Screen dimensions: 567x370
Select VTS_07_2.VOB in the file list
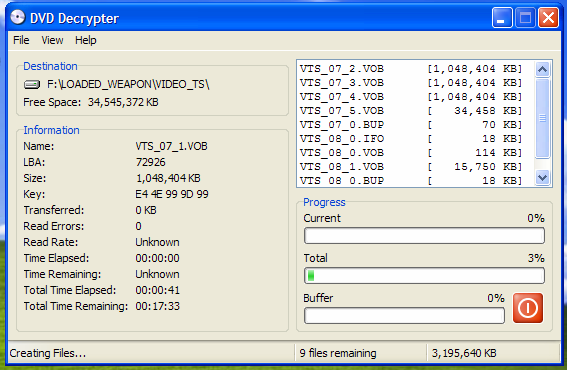tap(411, 69)
